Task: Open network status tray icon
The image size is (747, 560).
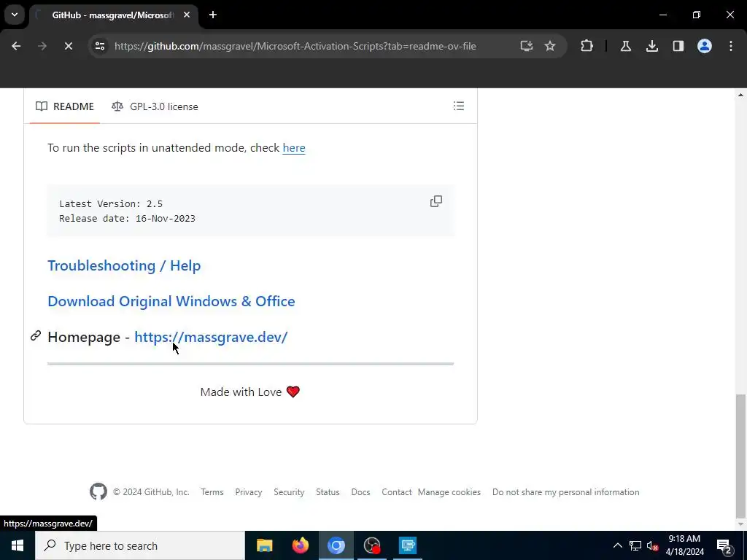Action: tap(635, 545)
